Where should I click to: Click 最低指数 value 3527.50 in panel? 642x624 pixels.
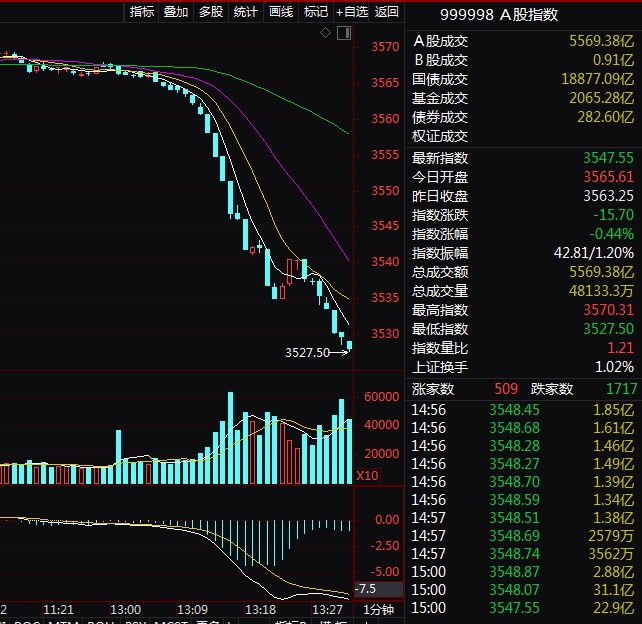coord(608,329)
